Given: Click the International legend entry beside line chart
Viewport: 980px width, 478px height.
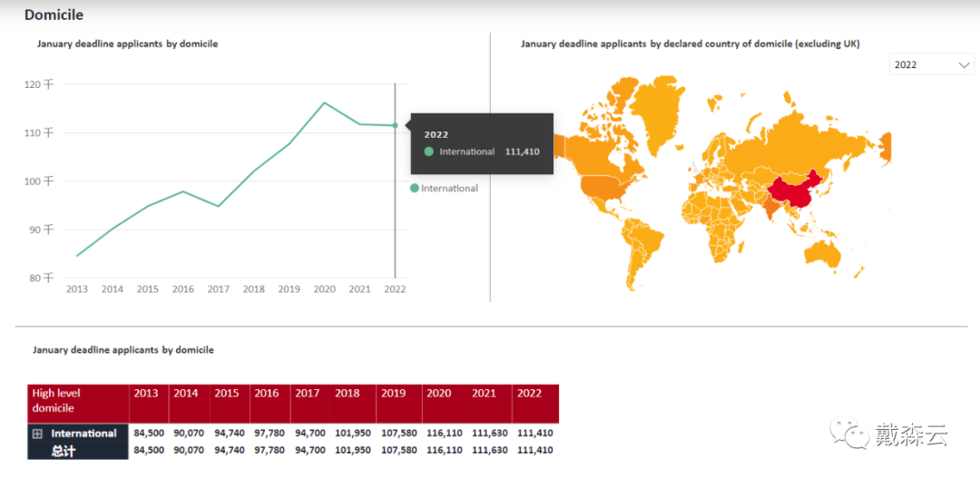Looking at the screenshot, I should tap(444, 188).
